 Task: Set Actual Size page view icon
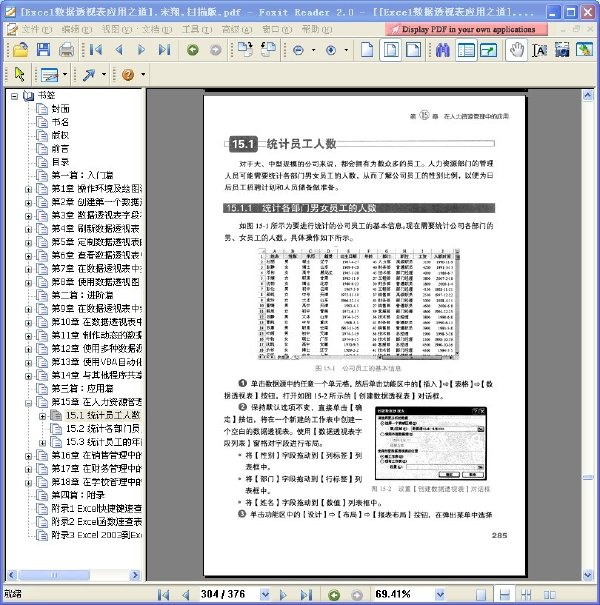(x=367, y=50)
